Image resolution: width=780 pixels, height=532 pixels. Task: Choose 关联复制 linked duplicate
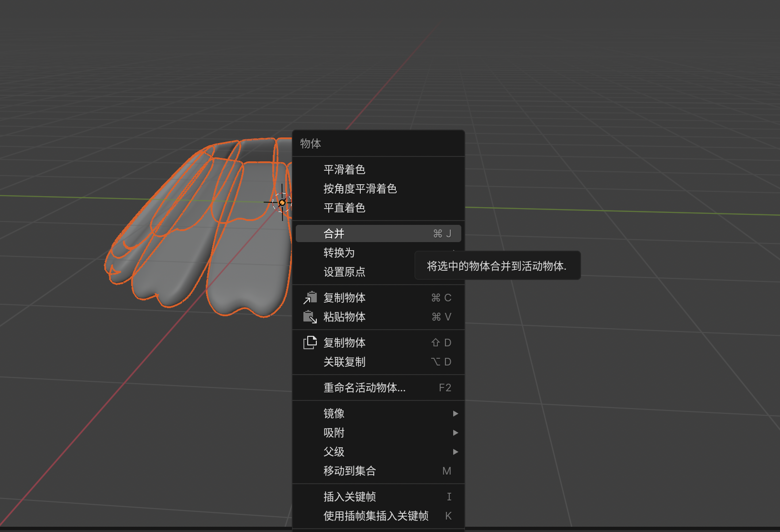point(345,362)
